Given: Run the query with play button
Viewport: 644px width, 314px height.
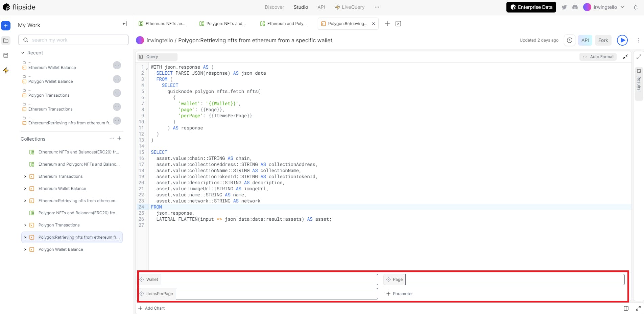Looking at the screenshot, I should click(622, 40).
